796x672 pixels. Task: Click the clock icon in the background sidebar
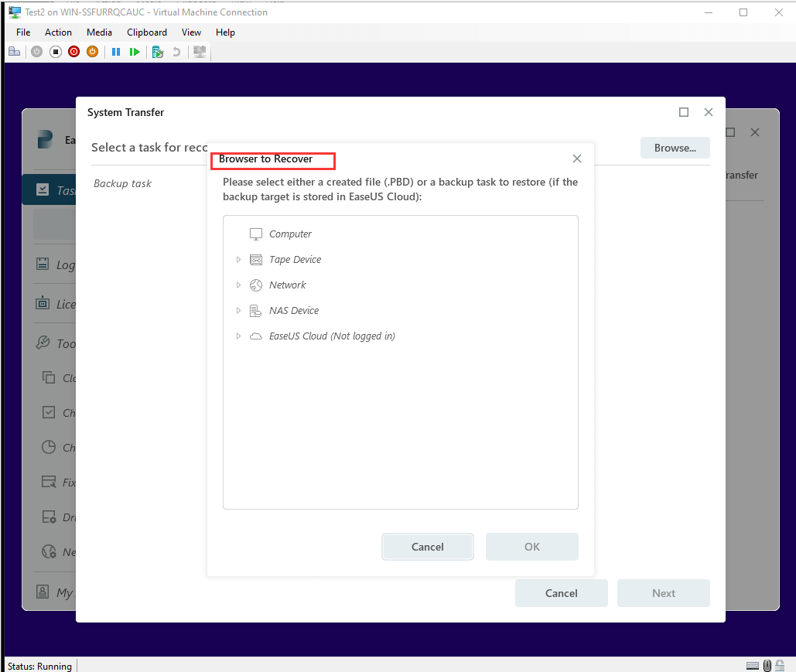pos(49,447)
